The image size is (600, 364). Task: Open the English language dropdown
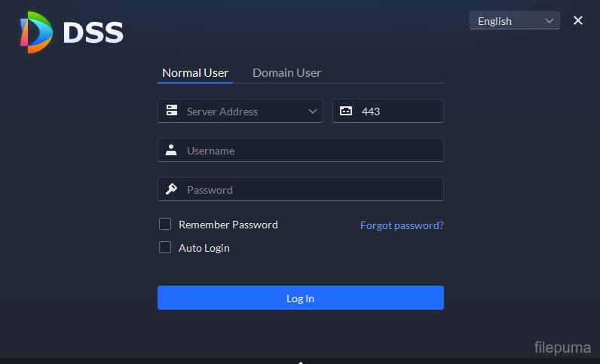click(514, 20)
